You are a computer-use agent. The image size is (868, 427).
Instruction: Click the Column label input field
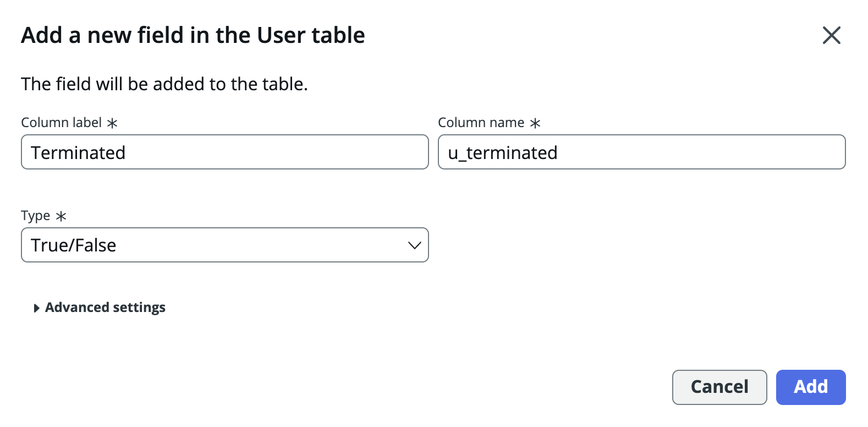pos(275,152)
